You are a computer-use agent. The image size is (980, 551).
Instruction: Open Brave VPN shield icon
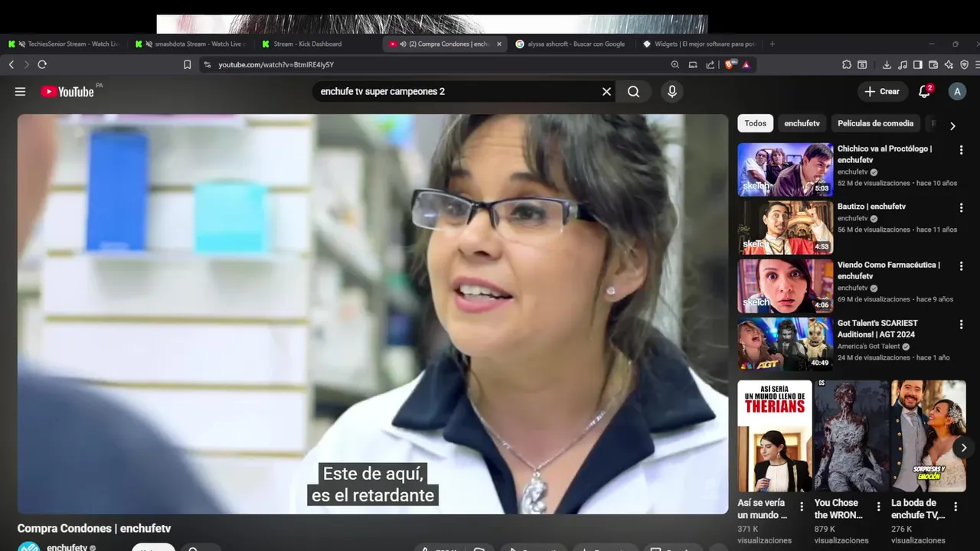[x=964, y=65]
